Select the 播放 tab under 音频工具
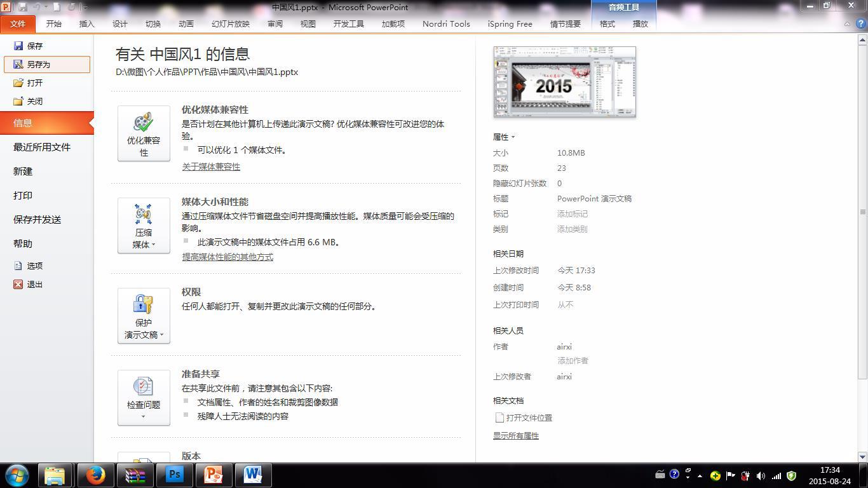Viewport: 868px width, 488px height. pos(640,24)
